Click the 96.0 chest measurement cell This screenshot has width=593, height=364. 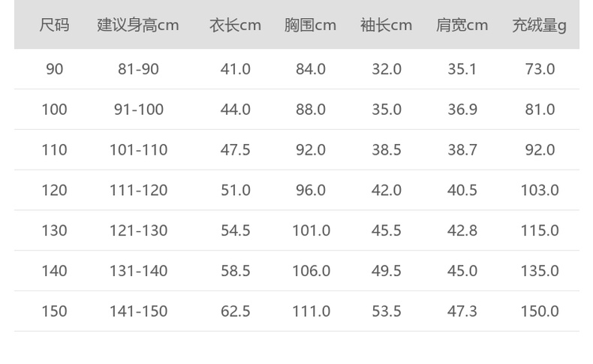pyautogui.click(x=310, y=191)
